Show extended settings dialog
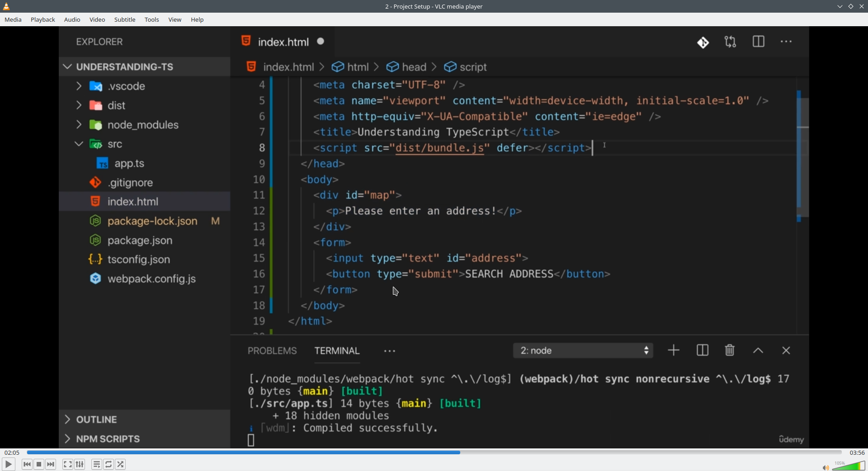This screenshot has width=868, height=471. [x=80, y=464]
